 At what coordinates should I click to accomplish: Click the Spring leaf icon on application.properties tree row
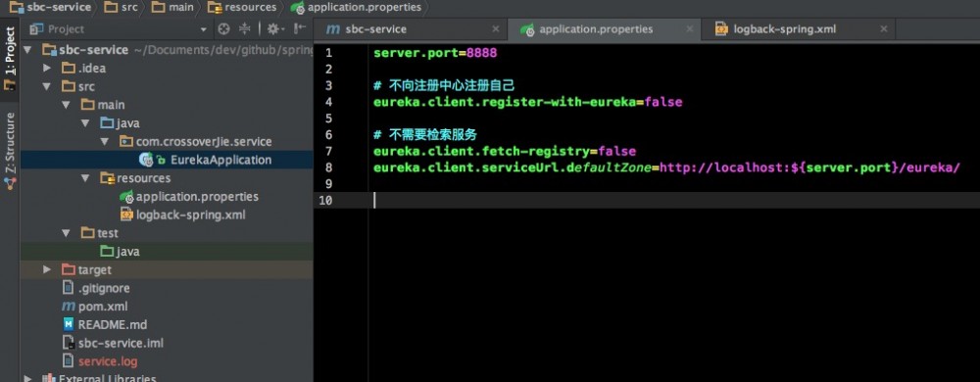tap(126, 197)
